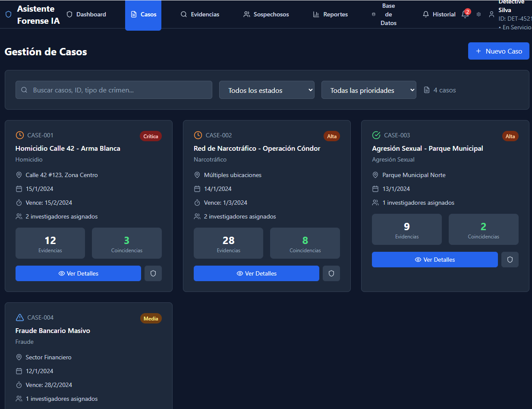
Task: Click Ver Detalles for Operación Cóndor case
Action: [256, 273]
